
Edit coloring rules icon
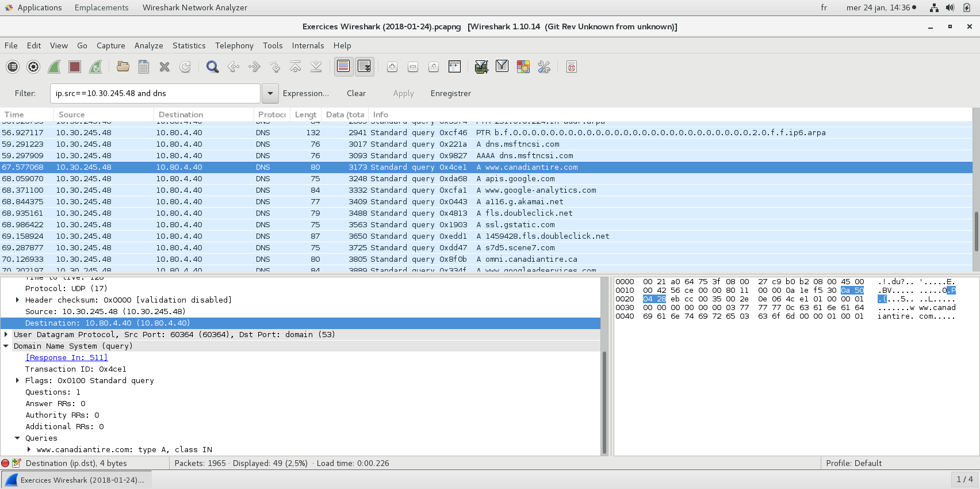(x=523, y=67)
